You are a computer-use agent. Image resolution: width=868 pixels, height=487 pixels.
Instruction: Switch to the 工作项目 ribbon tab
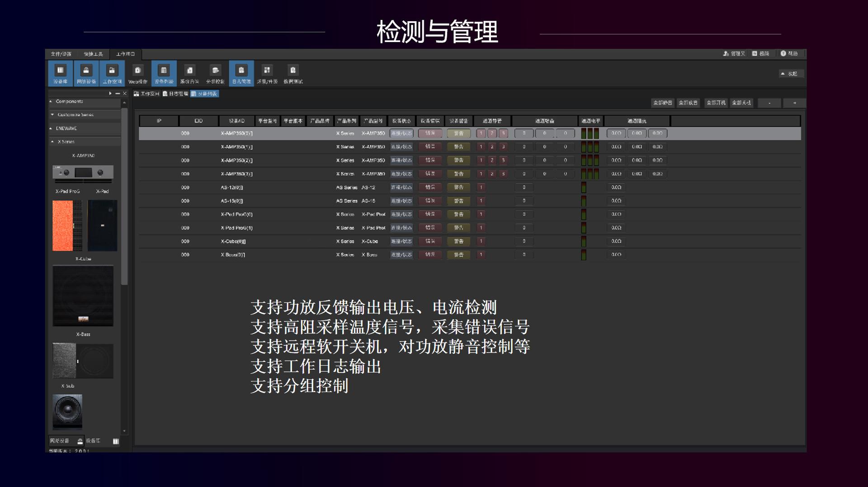click(x=126, y=53)
